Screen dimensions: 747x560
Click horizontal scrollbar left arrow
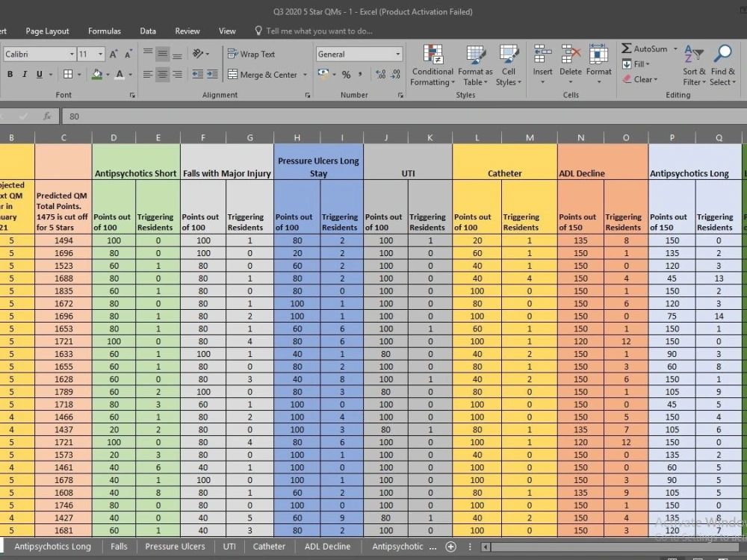[485, 547]
